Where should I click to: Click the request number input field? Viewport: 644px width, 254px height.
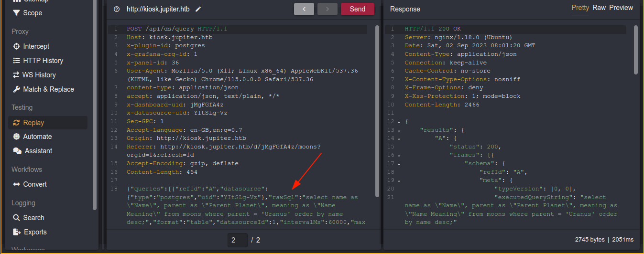[x=237, y=240]
